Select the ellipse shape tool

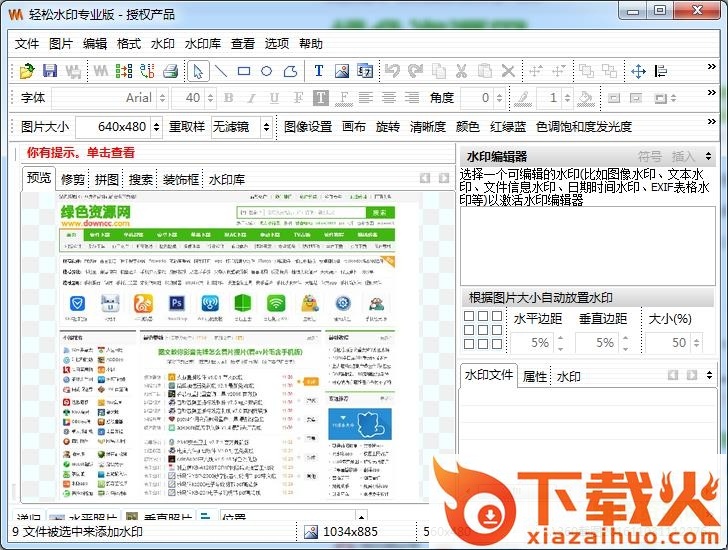click(x=266, y=71)
